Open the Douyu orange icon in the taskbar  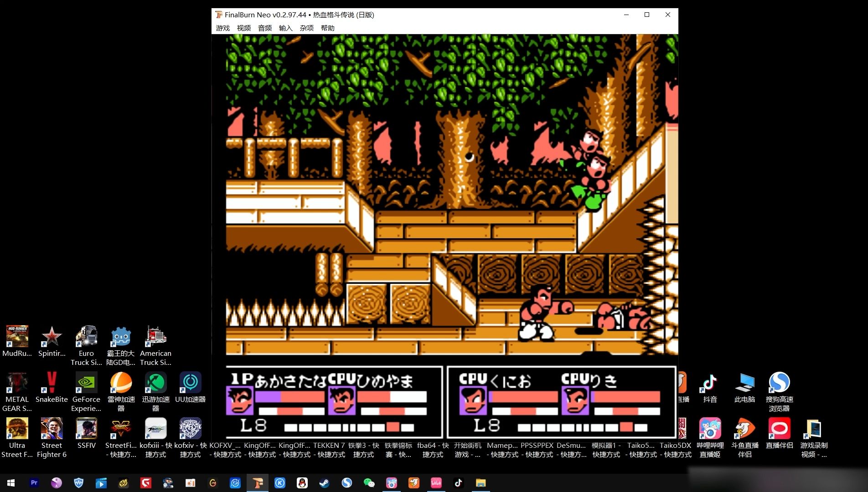coord(414,483)
